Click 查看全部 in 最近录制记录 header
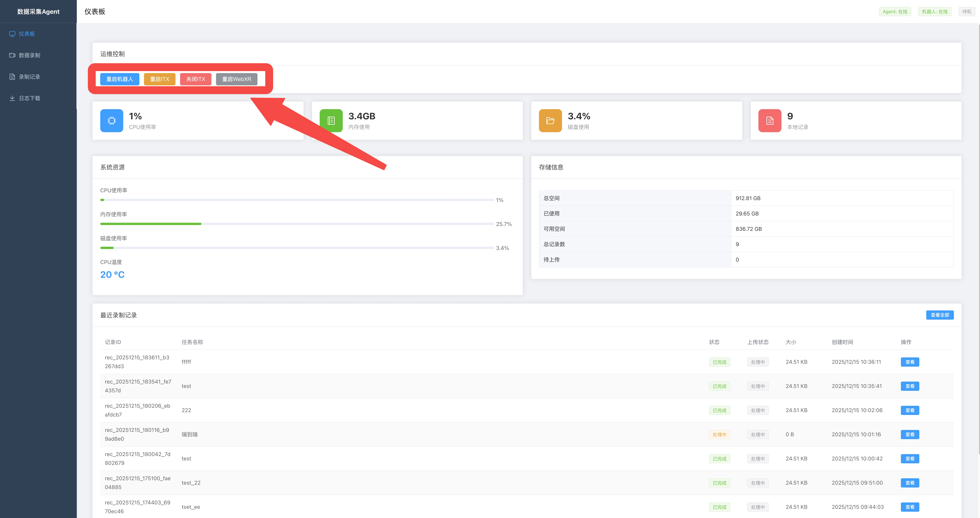 (x=940, y=315)
